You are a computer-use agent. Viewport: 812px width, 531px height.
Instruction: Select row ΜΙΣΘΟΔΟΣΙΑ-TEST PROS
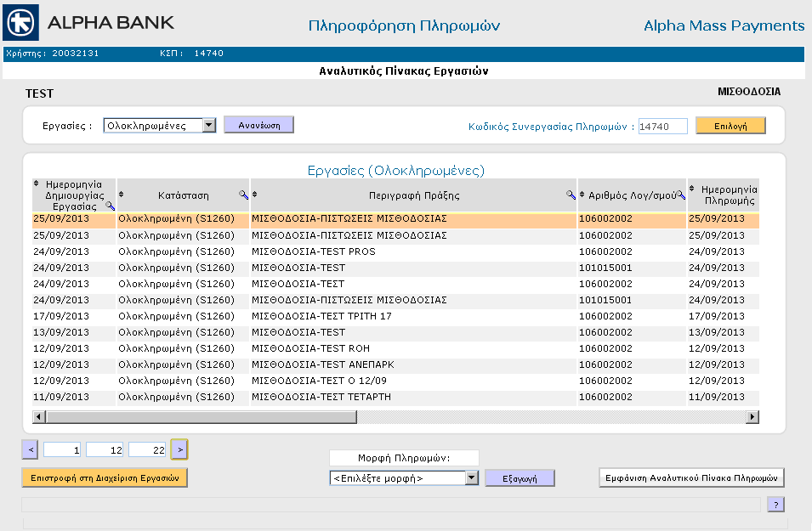click(x=396, y=252)
